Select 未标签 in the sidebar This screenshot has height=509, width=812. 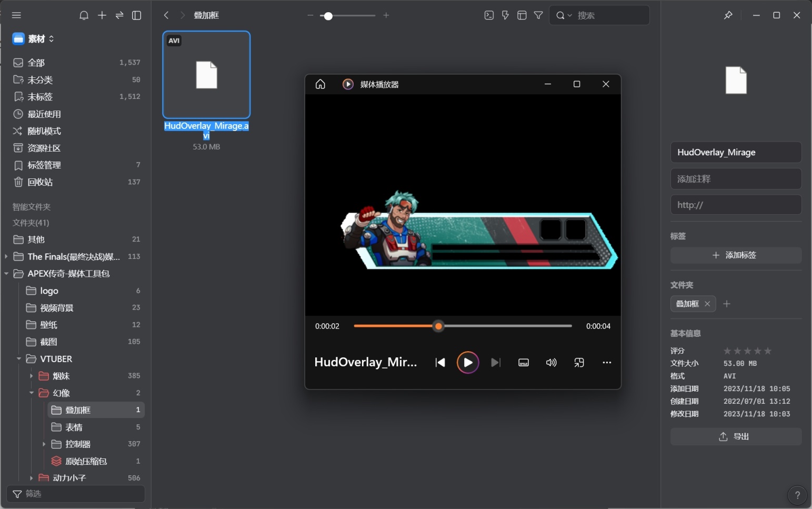(x=76, y=96)
